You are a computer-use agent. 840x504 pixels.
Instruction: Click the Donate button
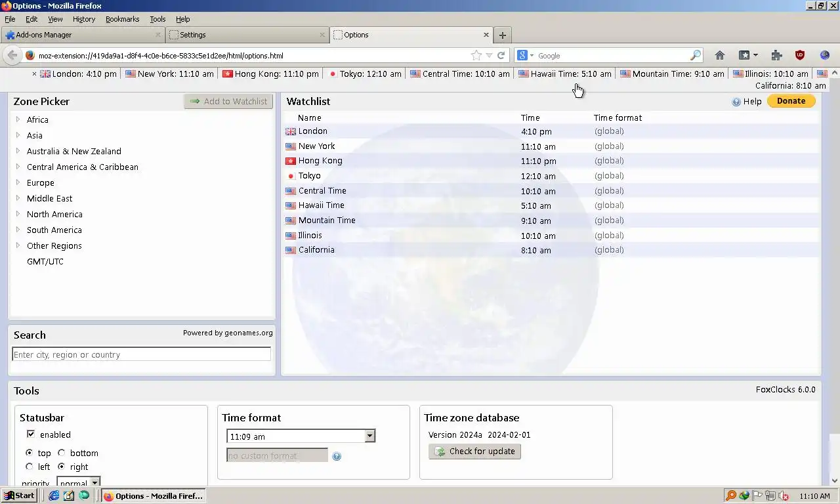tap(791, 101)
